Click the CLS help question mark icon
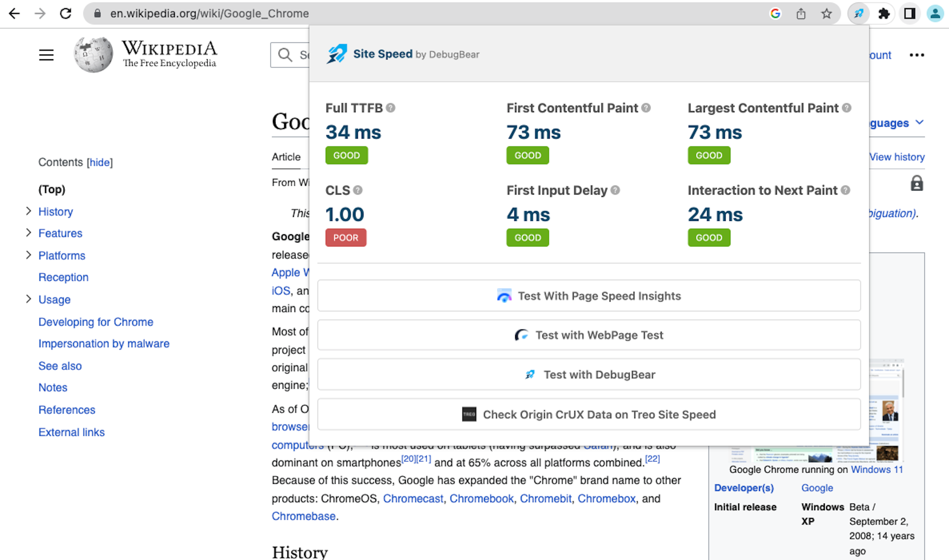The height and width of the screenshot is (560, 949). tap(357, 190)
